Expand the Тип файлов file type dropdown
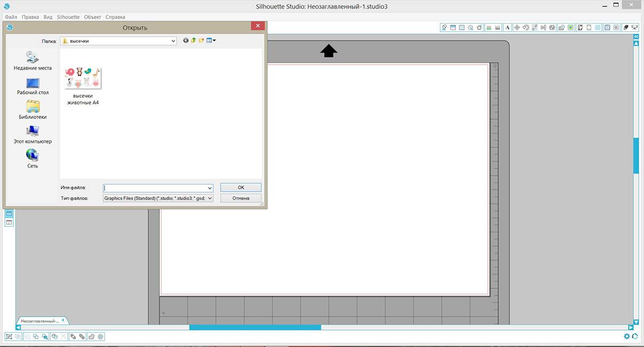The height and width of the screenshot is (347, 644). point(209,198)
